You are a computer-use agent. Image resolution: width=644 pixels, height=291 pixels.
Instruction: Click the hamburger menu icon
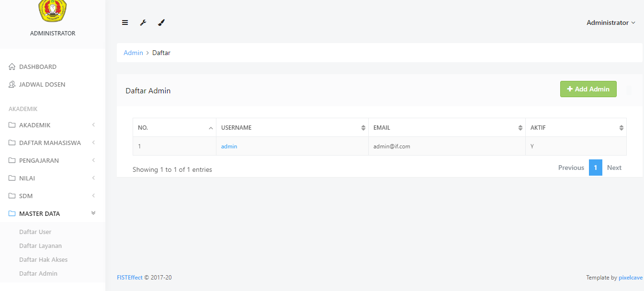[125, 22]
